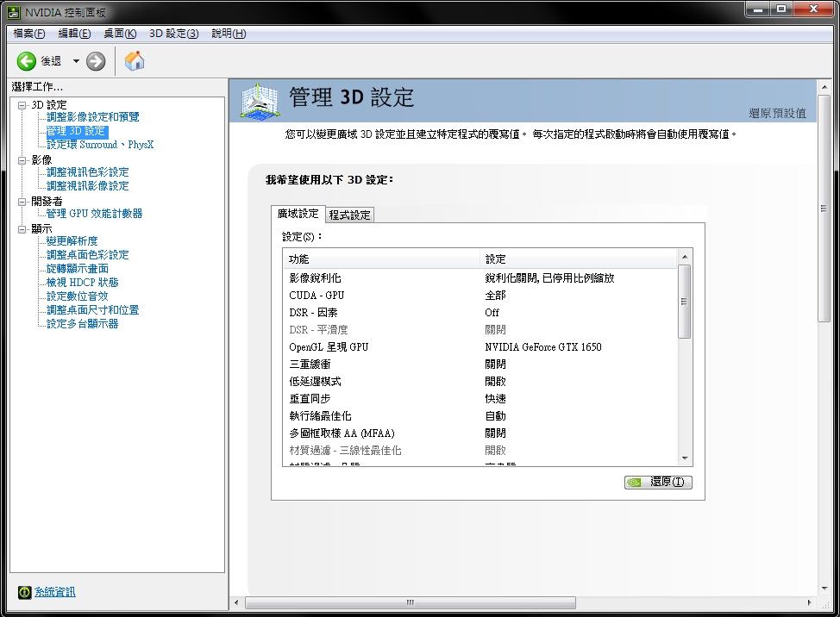The height and width of the screenshot is (617, 840).
Task: Click the 系統資訊 icon at bottom left
Action: (24, 592)
